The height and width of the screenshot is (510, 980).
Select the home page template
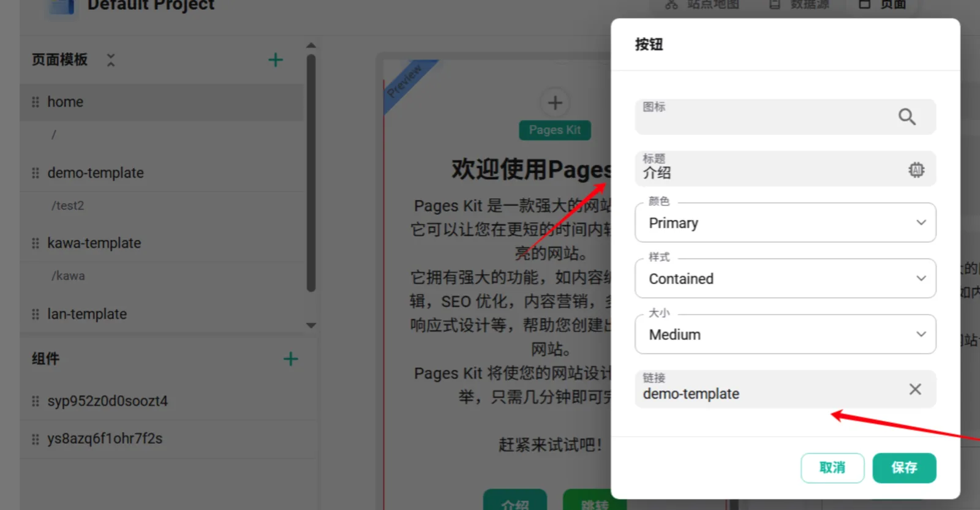[x=162, y=102]
